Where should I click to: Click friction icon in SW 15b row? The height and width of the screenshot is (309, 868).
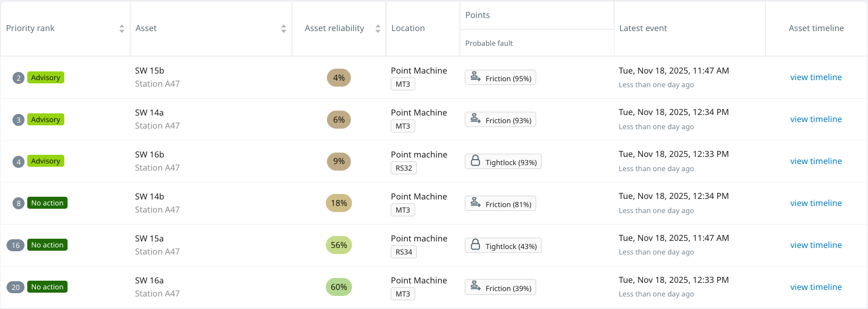coord(476,77)
